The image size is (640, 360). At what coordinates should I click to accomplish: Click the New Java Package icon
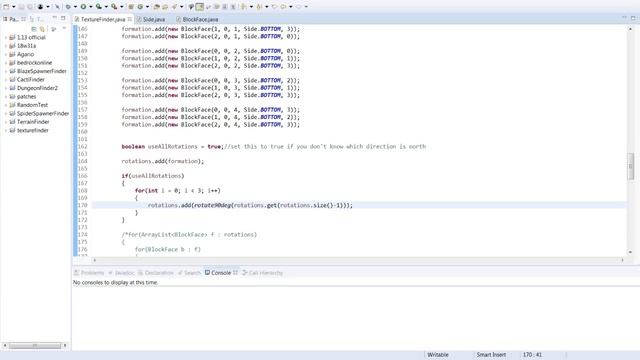pyautogui.click(x=131, y=7)
